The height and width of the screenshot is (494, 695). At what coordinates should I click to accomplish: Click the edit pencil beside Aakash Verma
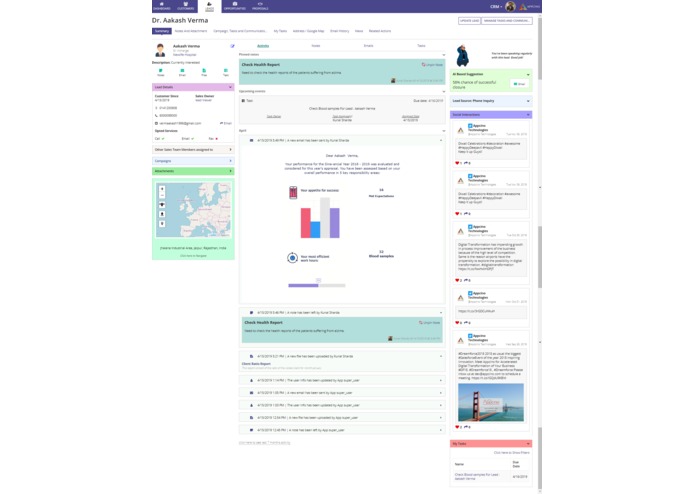(x=232, y=46)
